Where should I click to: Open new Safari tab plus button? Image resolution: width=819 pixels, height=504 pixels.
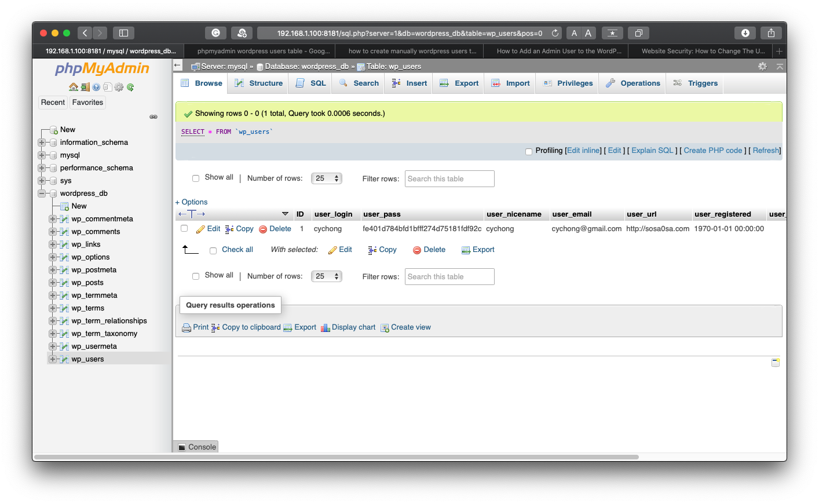tap(779, 51)
